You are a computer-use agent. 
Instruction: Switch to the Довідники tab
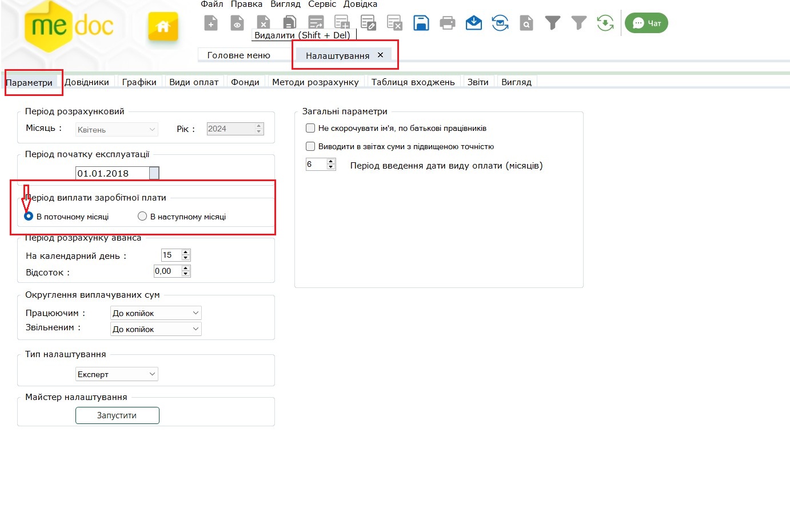point(86,82)
